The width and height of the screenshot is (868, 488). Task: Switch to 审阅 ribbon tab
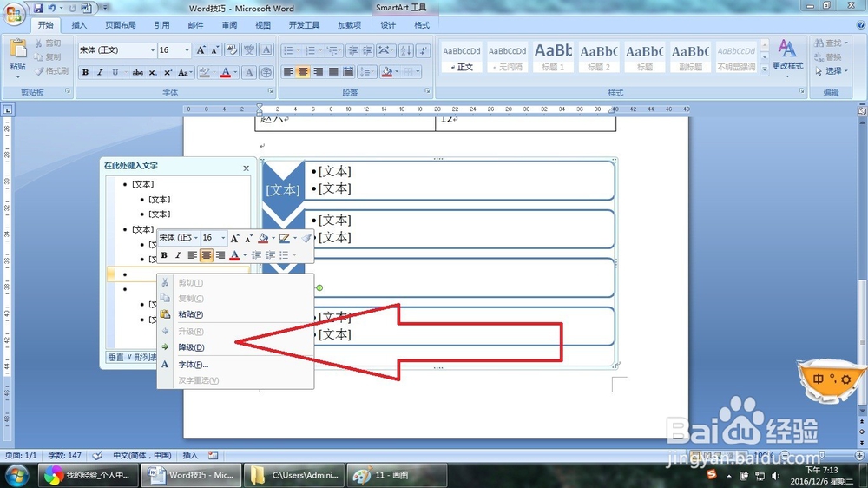click(229, 25)
